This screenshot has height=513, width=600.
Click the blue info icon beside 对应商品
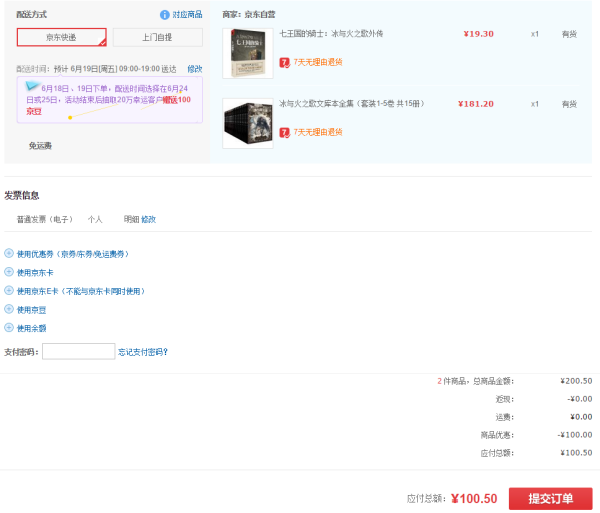[x=165, y=15]
